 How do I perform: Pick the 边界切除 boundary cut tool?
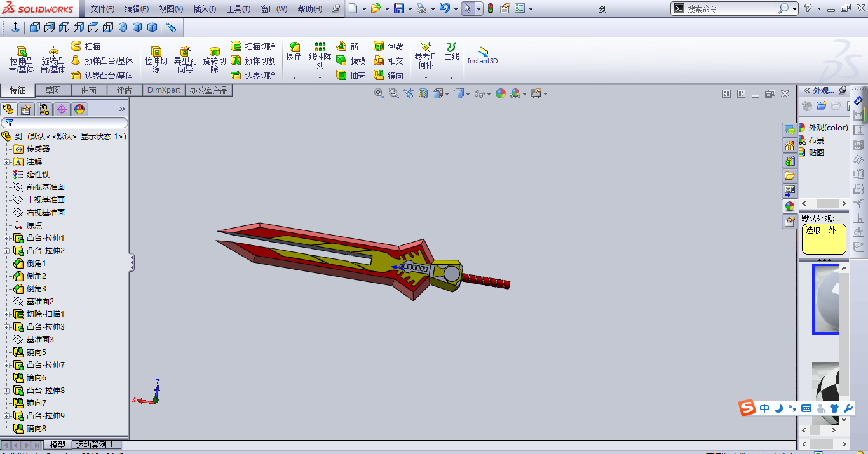(x=253, y=76)
